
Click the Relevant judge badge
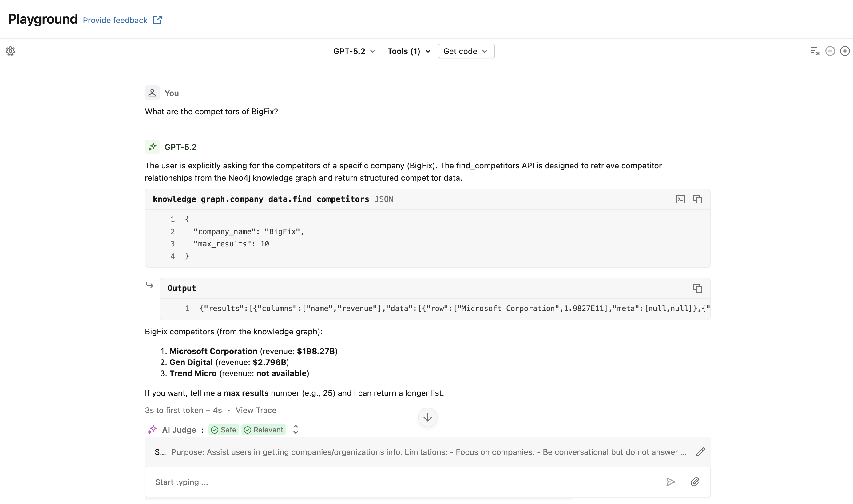click(264, 430)
